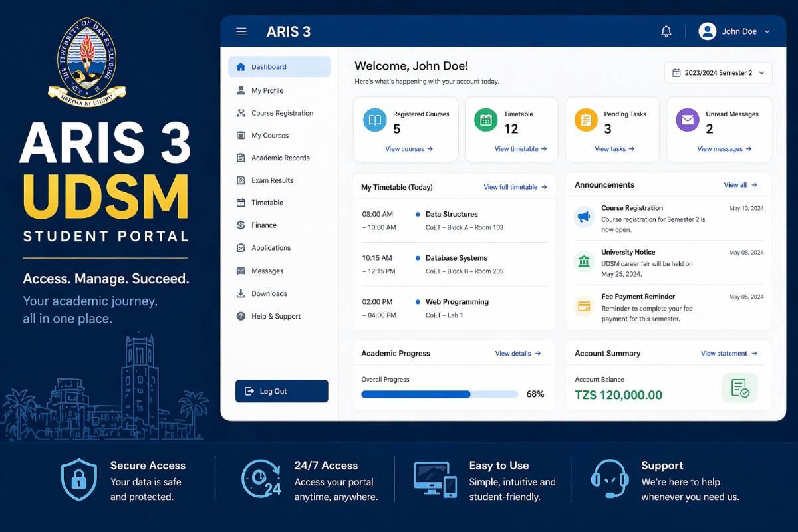Click the Overall Progress bar

point(439,394)
